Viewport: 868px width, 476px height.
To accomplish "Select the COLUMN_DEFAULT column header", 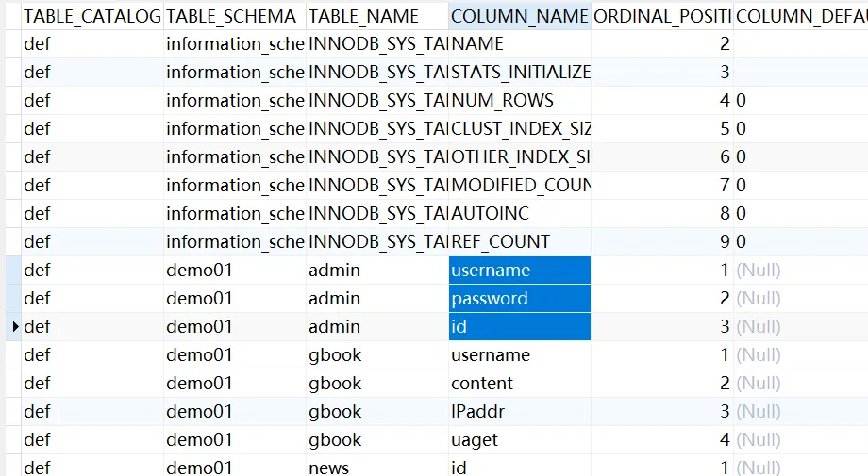I will point(800,16).
